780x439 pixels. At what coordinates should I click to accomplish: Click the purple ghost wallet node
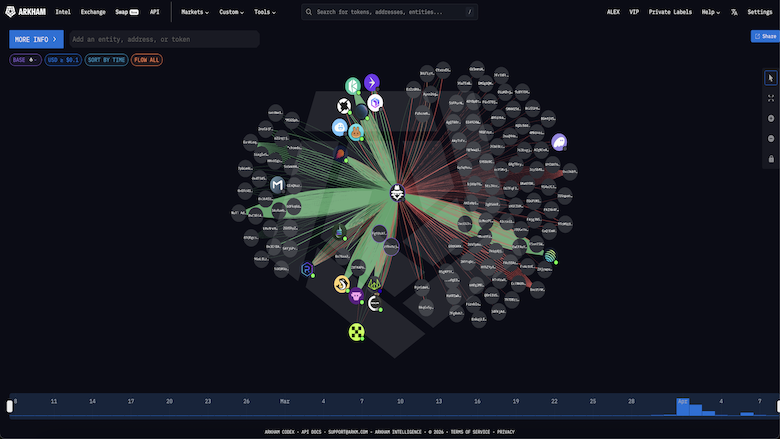559,142
